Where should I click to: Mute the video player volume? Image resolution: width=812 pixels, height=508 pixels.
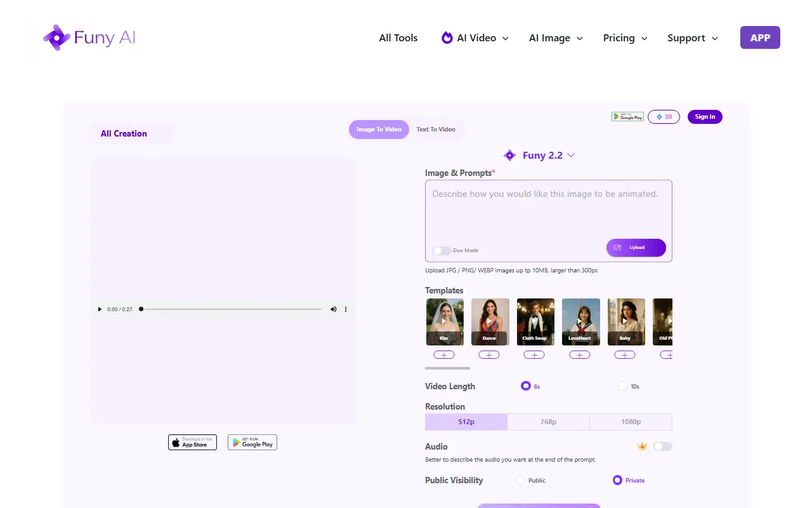334,309
